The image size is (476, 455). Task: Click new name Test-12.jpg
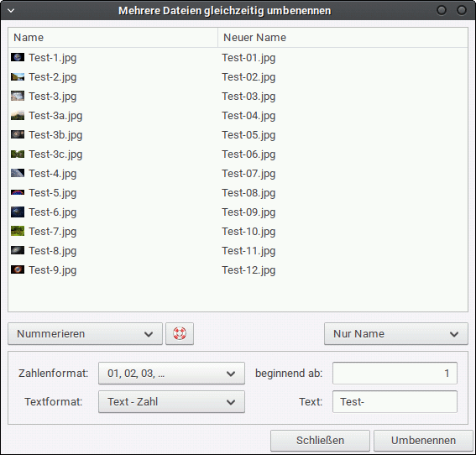point(248,269)
